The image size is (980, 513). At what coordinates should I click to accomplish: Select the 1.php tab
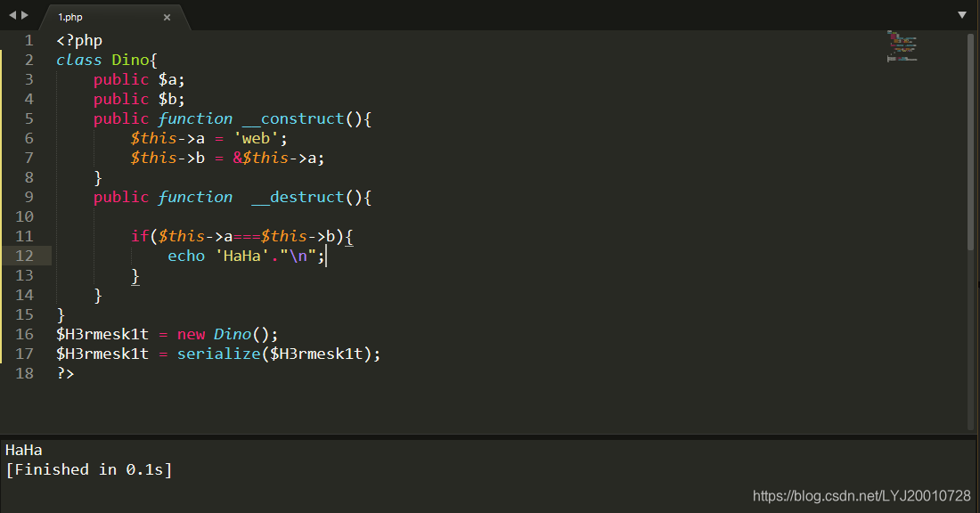point(114,17)
